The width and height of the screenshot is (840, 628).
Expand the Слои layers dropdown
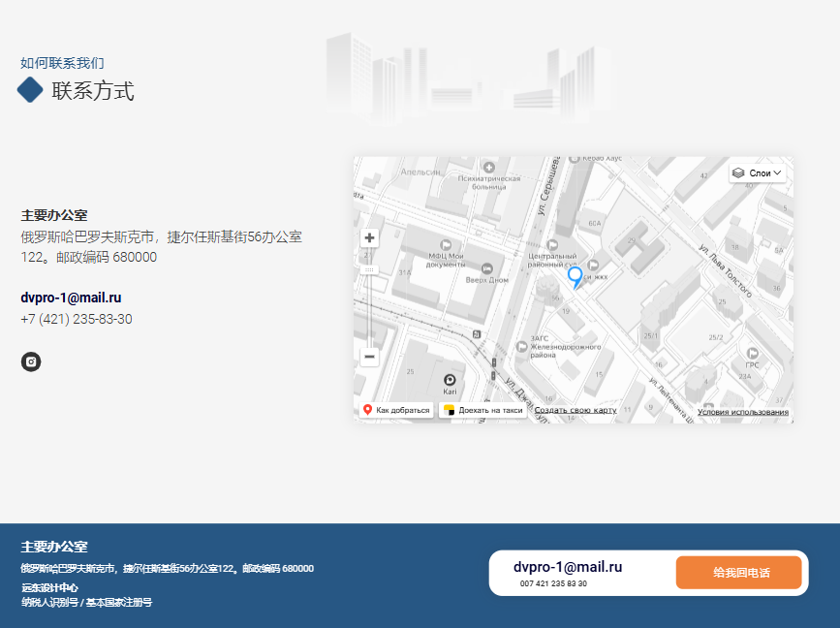758,173
